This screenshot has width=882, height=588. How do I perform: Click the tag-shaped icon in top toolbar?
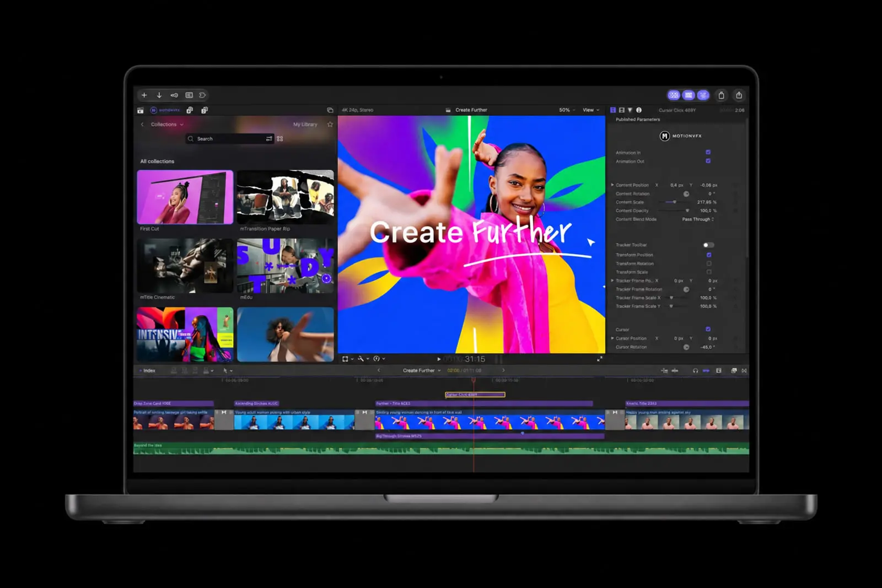202,95
